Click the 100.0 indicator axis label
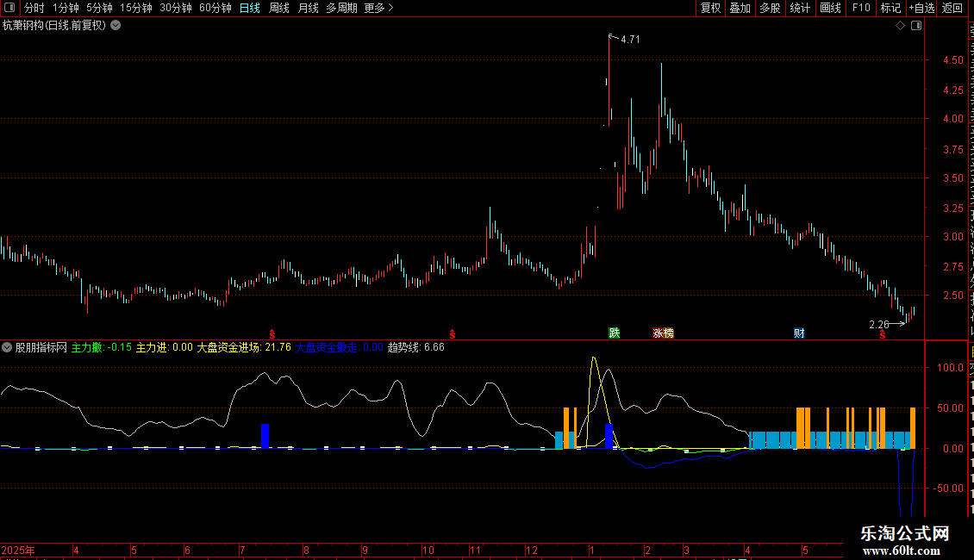The height and width of the screenshot is (560, 974). point(951,368)
